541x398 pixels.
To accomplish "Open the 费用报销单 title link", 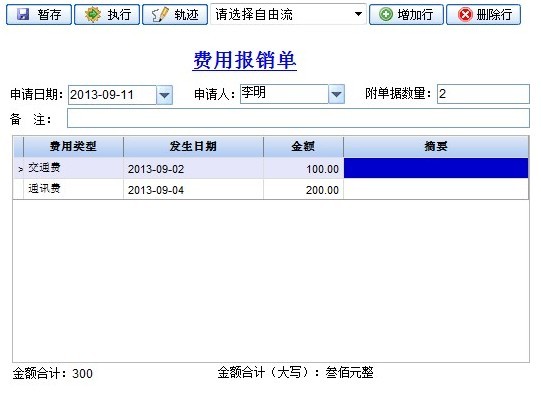I will [244, 60].
